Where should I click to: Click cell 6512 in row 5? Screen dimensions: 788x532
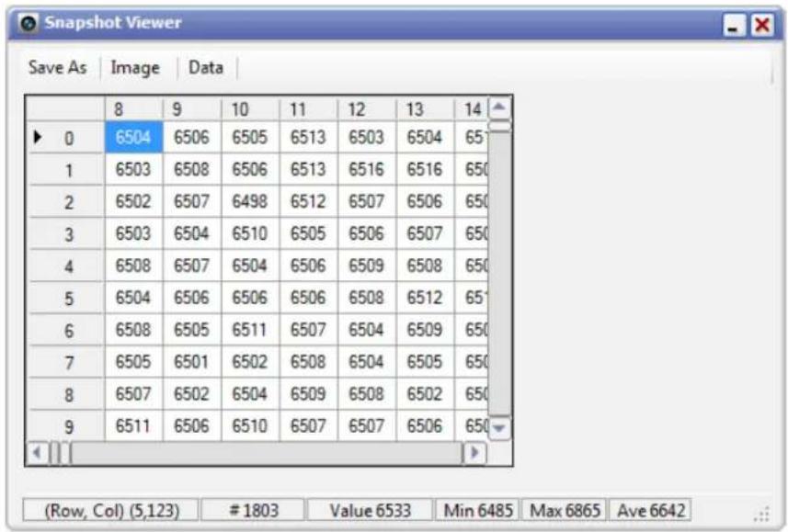pyautogui.click(x=425, y=298)
